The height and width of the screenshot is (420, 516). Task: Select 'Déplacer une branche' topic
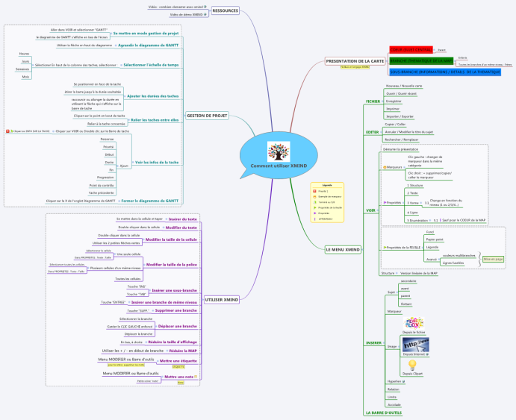[178, 326]
